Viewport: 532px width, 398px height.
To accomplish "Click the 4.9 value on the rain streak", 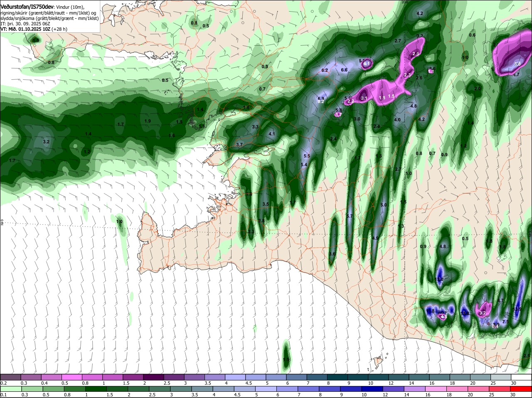I will (x=376, y=238).
